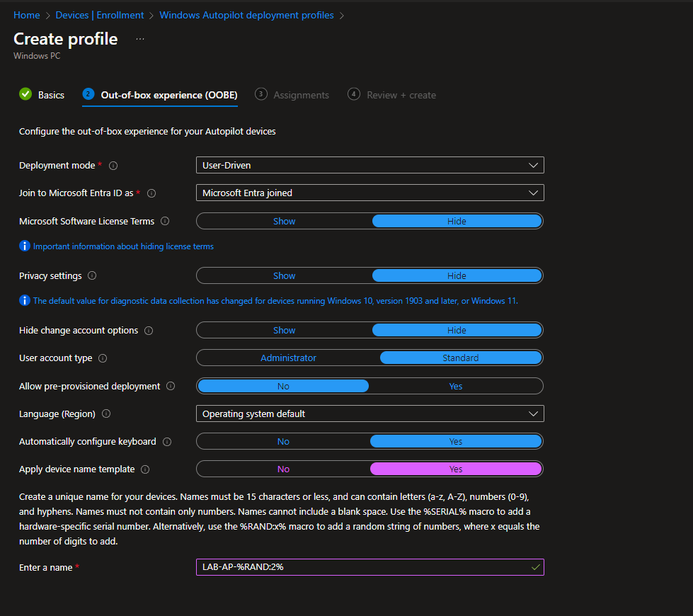The height and width of the screenshot is (616, 693).
Task: Set Privacy settings to Show
Action: click(x=284, y=275)
